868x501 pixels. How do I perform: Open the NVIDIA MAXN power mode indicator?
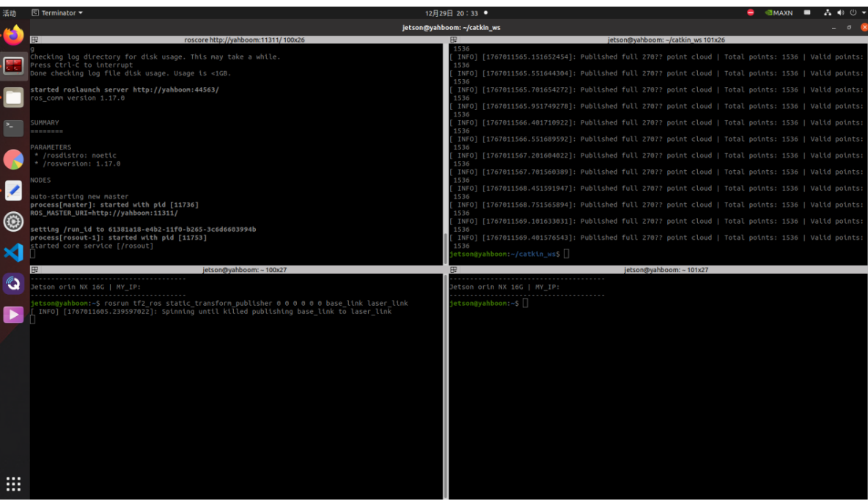pyautogui.click(x=779, y=12)
